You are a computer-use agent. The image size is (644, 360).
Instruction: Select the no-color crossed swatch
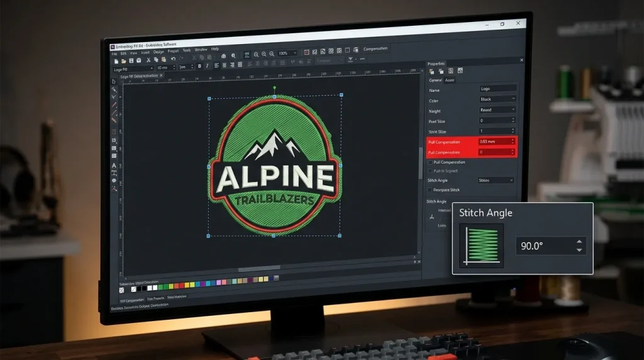pyautogui.click(x=121, y=290)
